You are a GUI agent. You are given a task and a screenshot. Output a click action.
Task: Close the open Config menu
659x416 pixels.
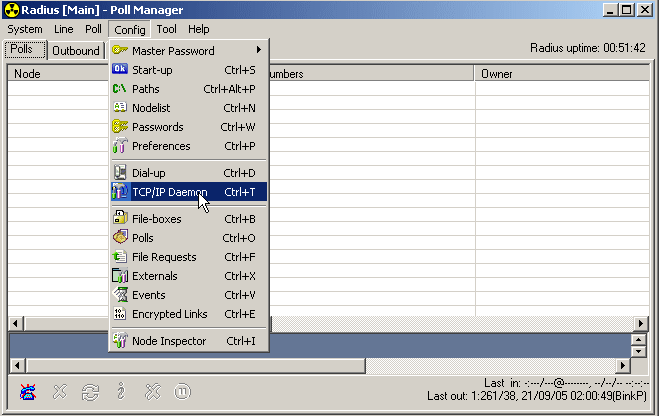tap(129, 30)
